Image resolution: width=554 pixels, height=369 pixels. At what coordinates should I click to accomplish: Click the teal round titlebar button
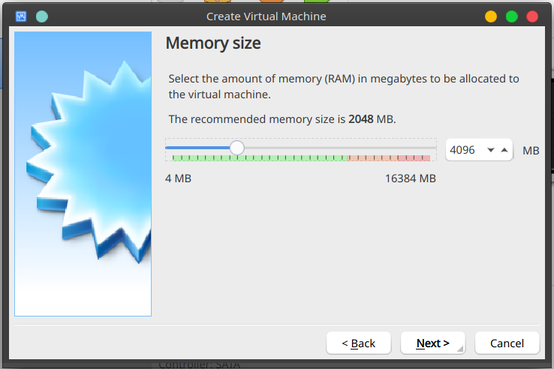click(42, 16)
